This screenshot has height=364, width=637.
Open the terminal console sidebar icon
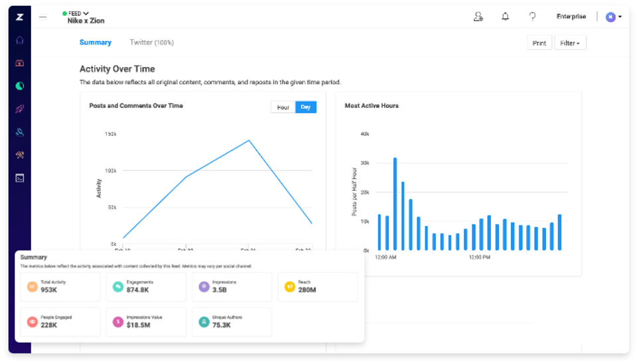20,178
